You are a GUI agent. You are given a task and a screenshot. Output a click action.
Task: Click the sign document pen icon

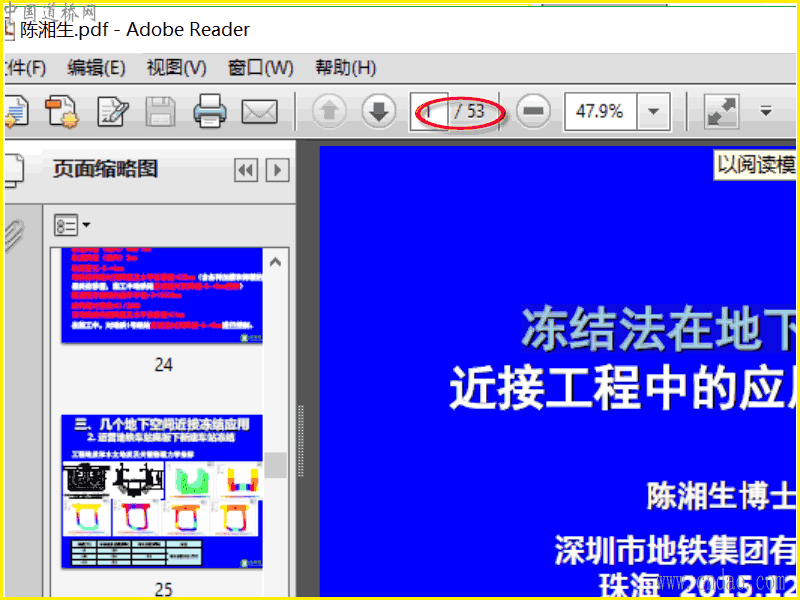coord(113,111)
